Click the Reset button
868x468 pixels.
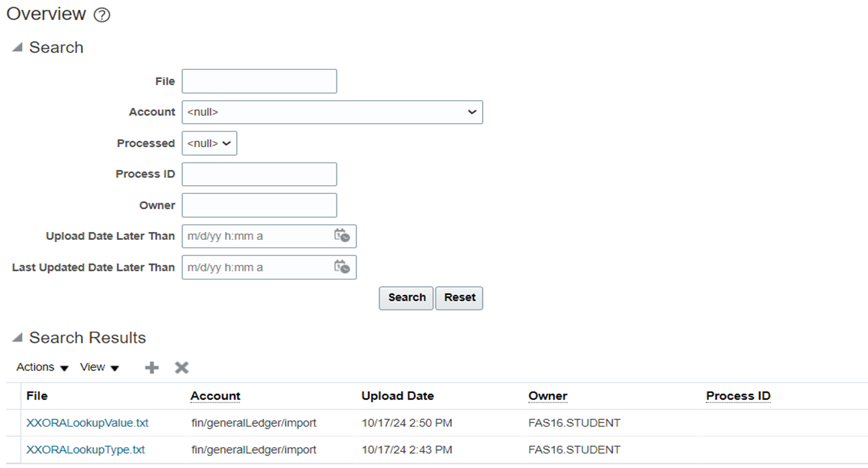[459, 298]
